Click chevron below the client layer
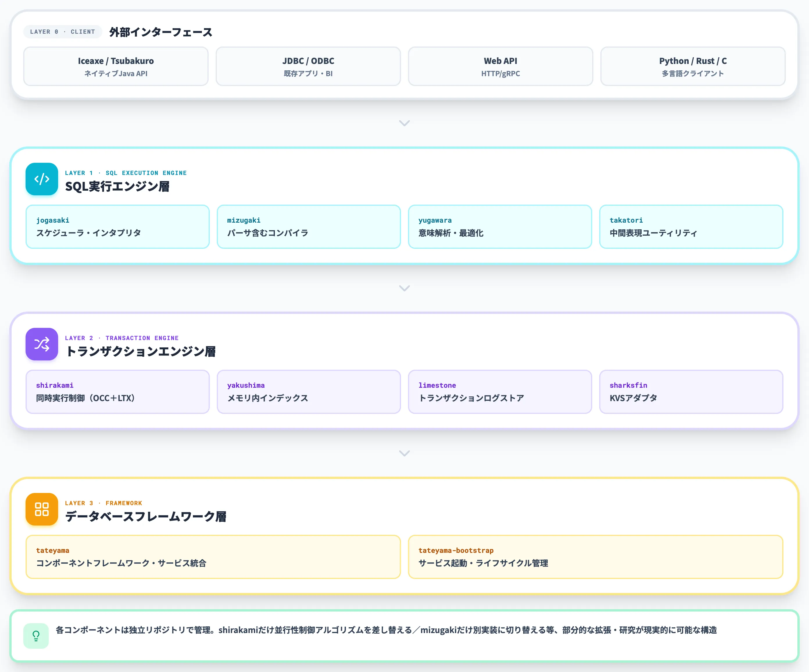 tap(404, 123)
